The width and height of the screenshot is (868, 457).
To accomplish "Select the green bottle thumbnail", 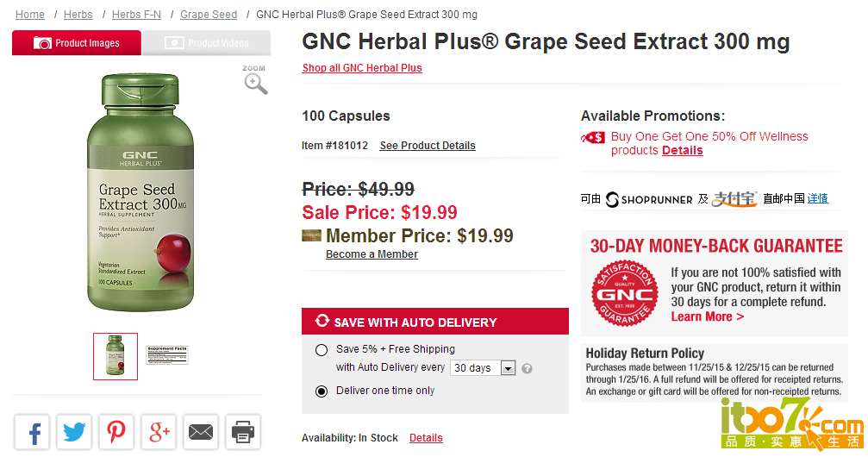I will click(x=116, y=356).
